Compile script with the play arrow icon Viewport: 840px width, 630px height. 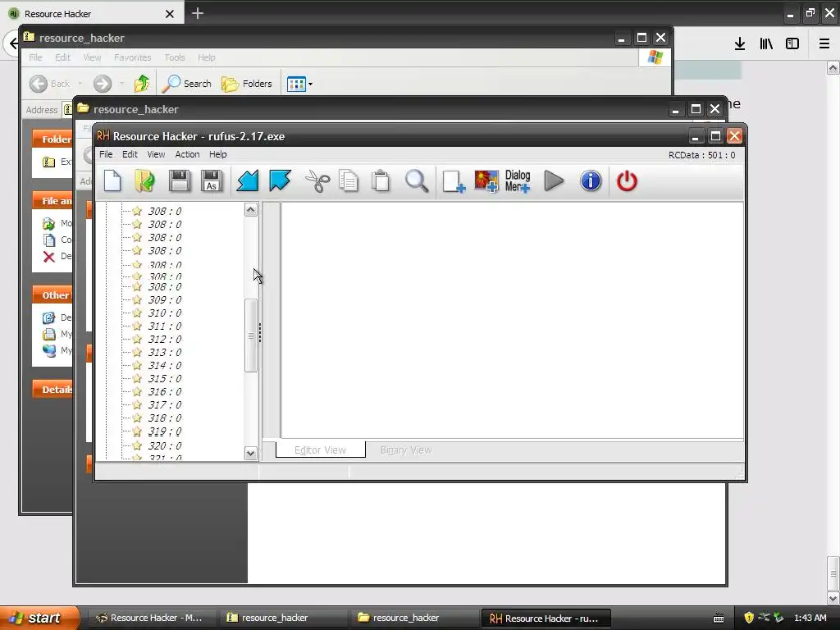(x=554, y=180)
